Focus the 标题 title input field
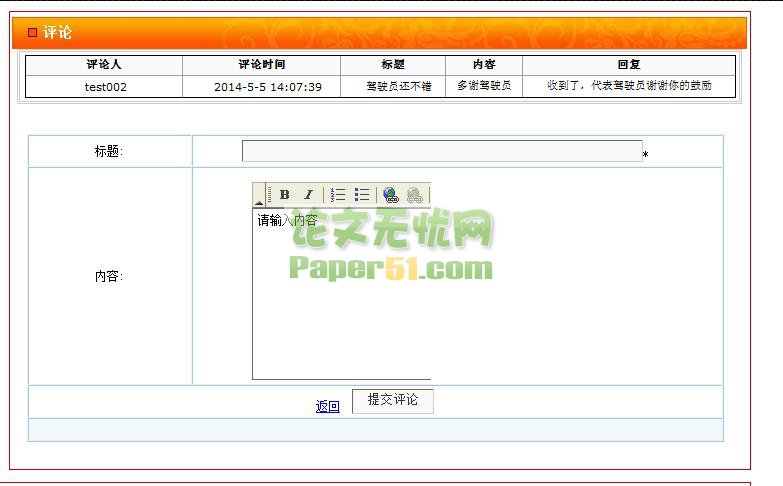Image resolution: width=783 pixels, height=486 pixels. pyautogui.click(x=442, y=151)
